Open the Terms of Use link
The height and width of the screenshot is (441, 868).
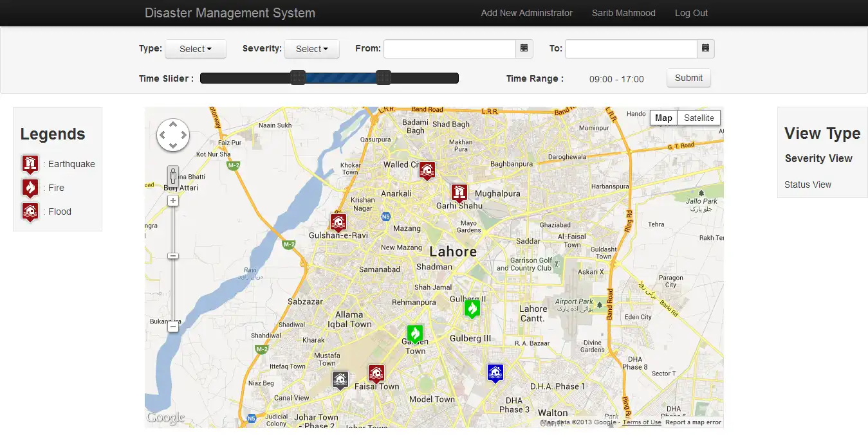642,422
